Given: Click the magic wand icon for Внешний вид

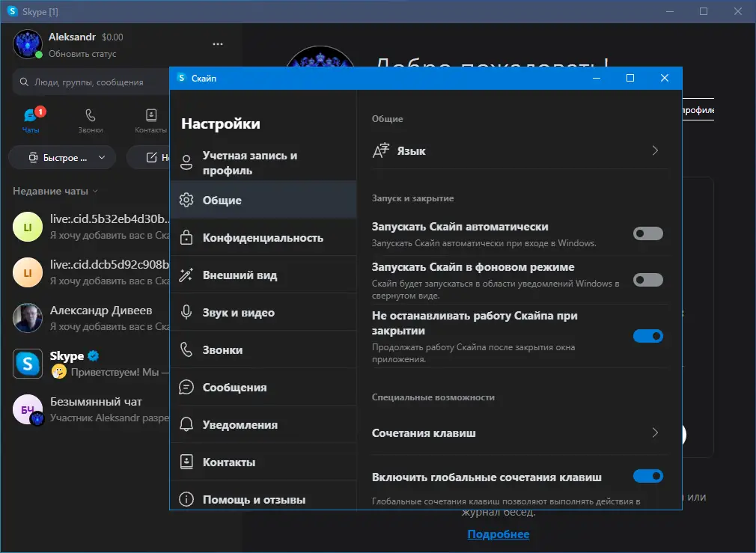Looking at the screenshot, I should coord(186,275).
